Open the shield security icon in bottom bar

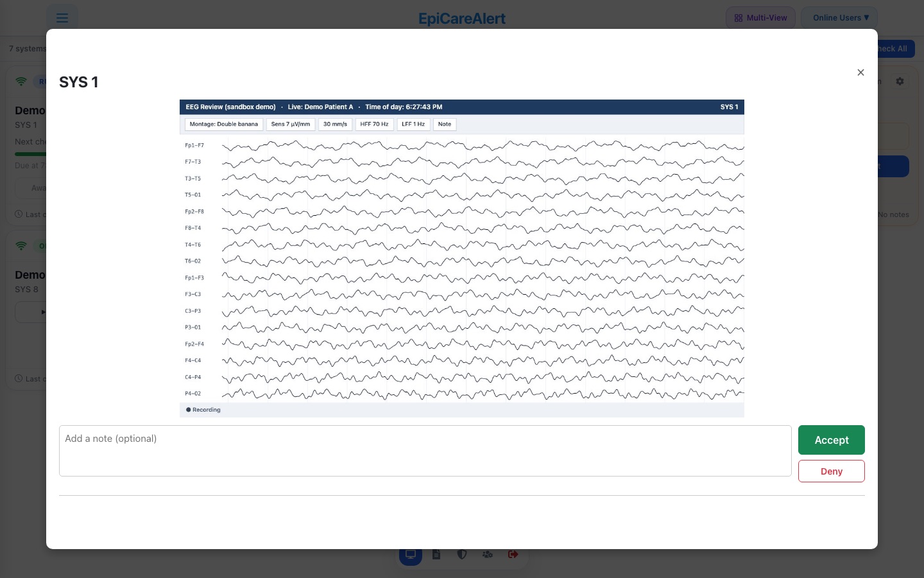coord(462,554)
